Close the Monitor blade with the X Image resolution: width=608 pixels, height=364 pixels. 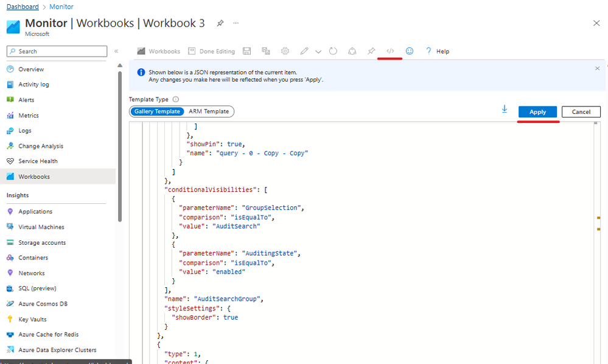tap(596, 23)
